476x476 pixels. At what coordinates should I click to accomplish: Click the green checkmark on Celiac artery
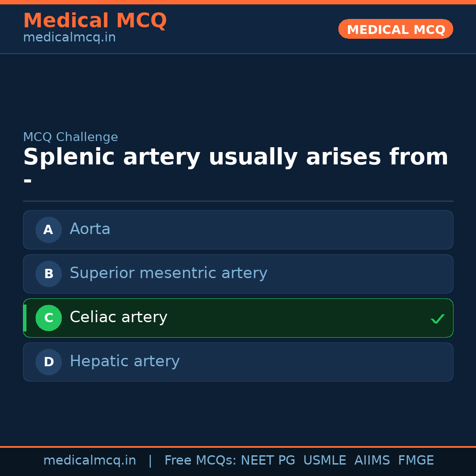(437, 319)
